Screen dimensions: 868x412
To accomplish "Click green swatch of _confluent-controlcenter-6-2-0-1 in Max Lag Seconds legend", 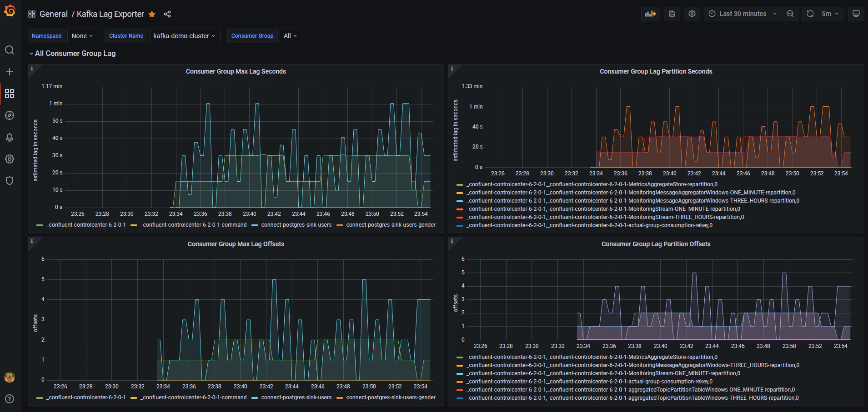I will [40, 225].
